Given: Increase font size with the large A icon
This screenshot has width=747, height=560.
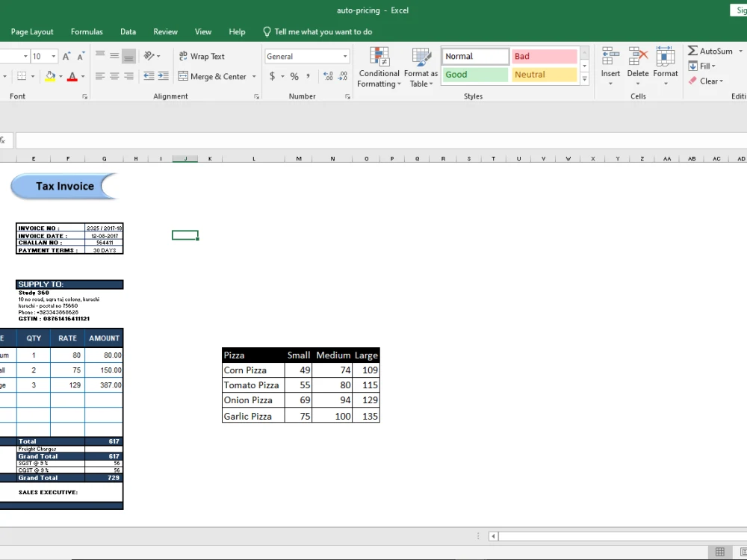Looking at the screenshot, I should (66, 56).
